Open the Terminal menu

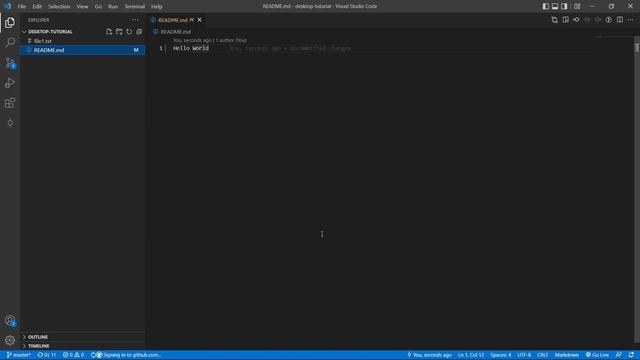134,6
